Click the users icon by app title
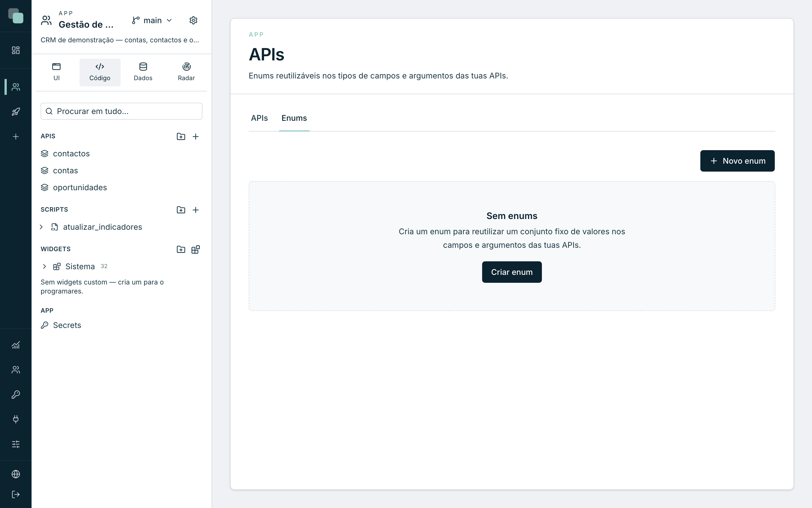The image size is (812, 508). tap(46, 21)
